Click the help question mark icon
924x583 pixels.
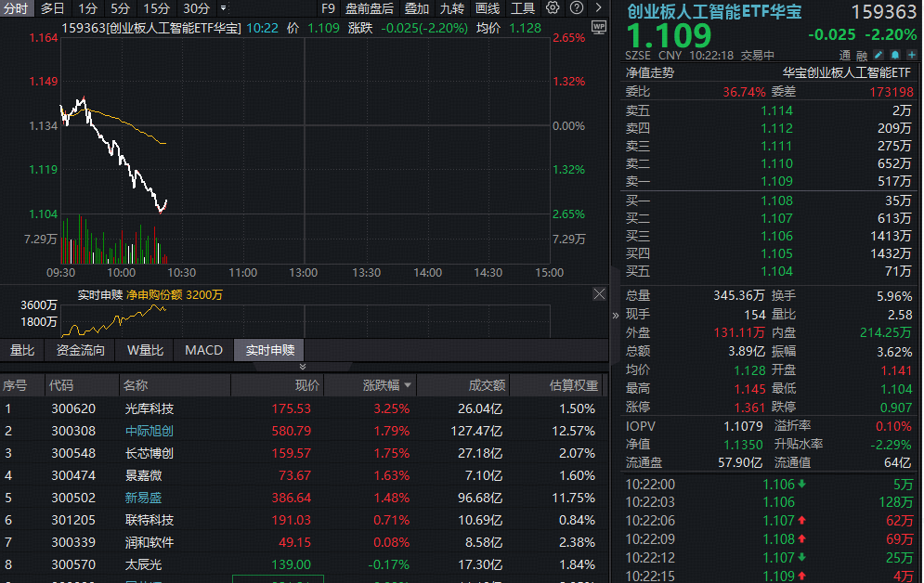[x=577, y=8]
